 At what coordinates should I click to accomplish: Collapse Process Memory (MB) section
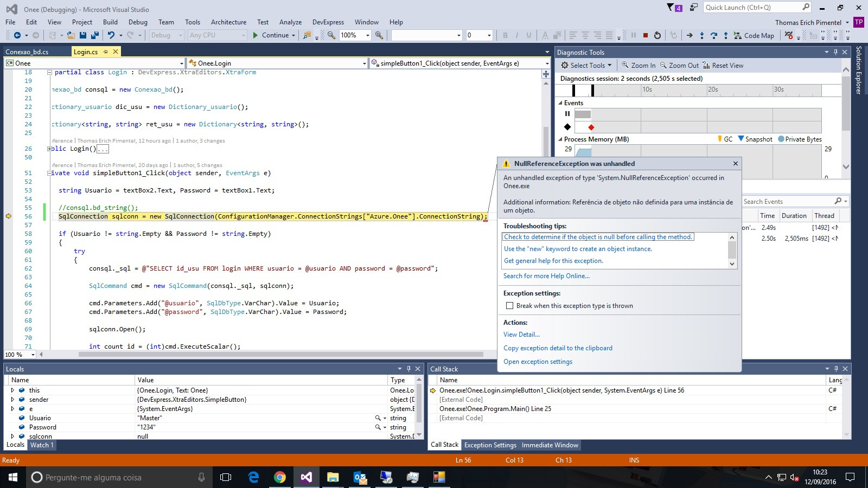tap(560, 139)
